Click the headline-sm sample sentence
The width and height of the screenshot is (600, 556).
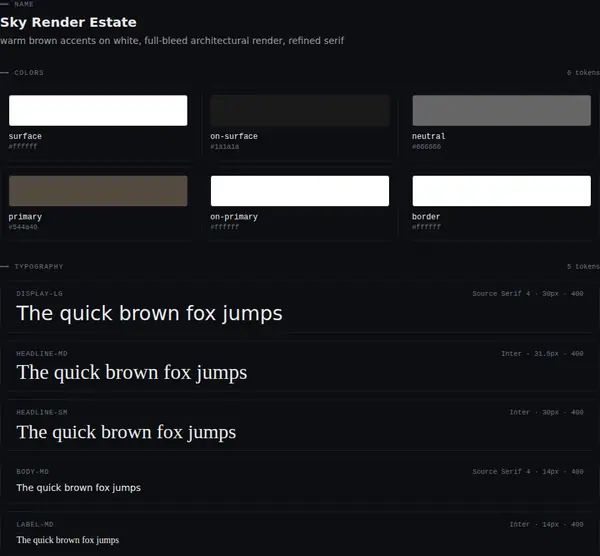point(126,432)
